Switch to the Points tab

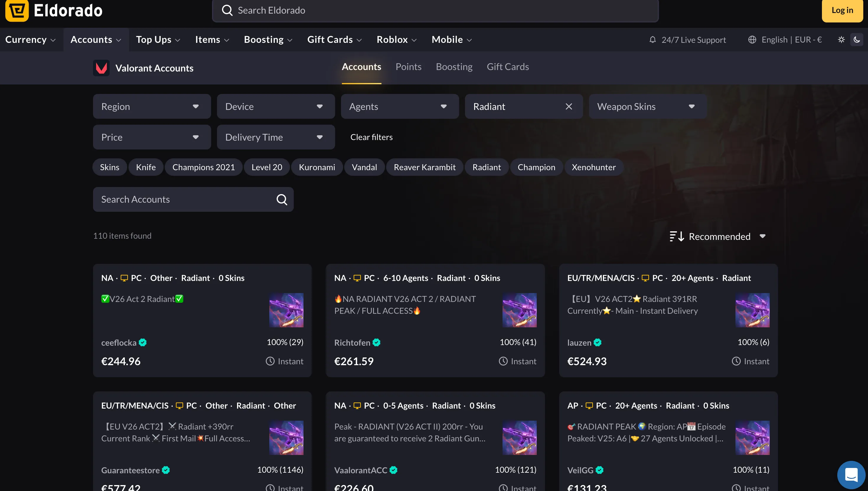click(x=408, y=66)
